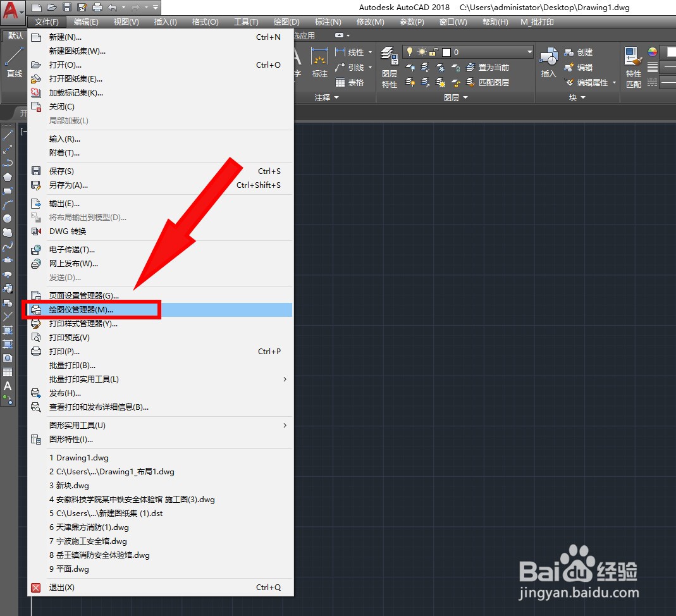This screenshot has height=616, width=676.
Task: Click the Open folder icon in quick access toolbar
Action: [x=52, y=8]
